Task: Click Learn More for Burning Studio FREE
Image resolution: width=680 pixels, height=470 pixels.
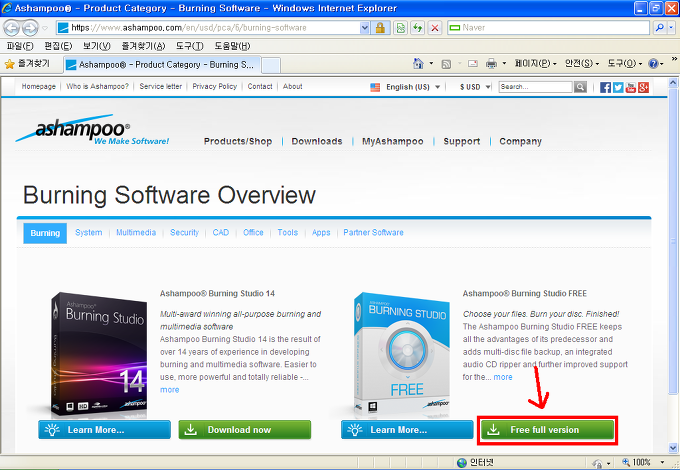Action: pos(407,430)
